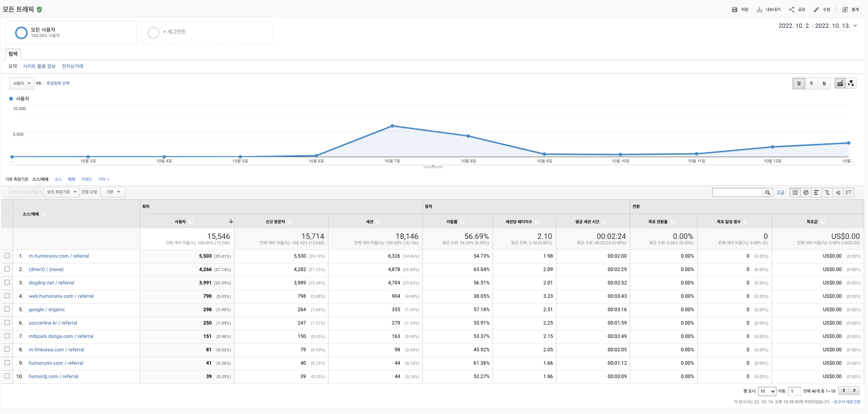
Task: Click the table search input field
Action: coord(737,193)
